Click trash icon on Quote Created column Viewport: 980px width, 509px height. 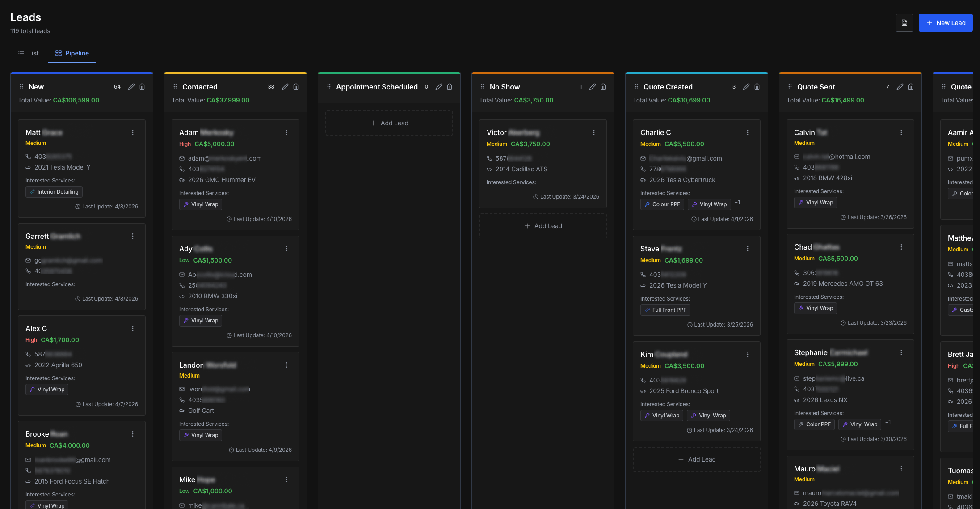pos(757,87)
